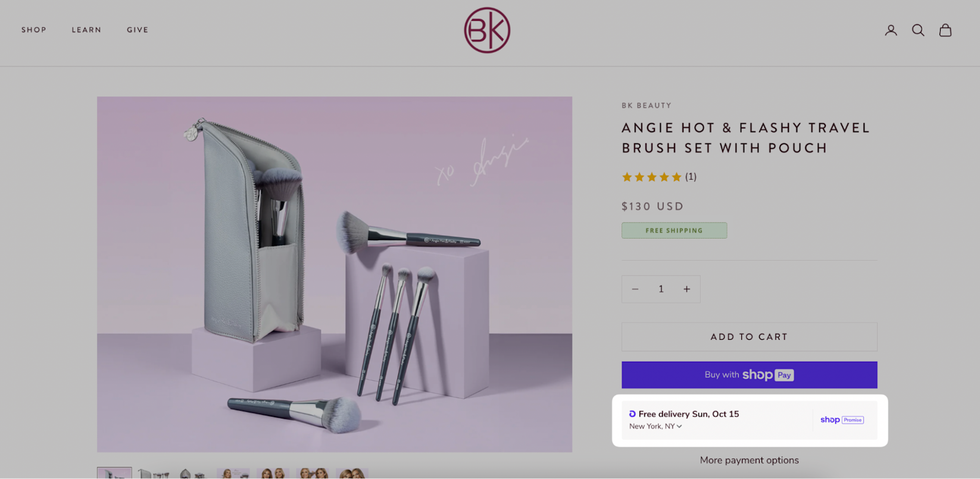Expand the New York, NY location dropdown
The width and height of the screenshot is (980, 479).
[656, 427]
